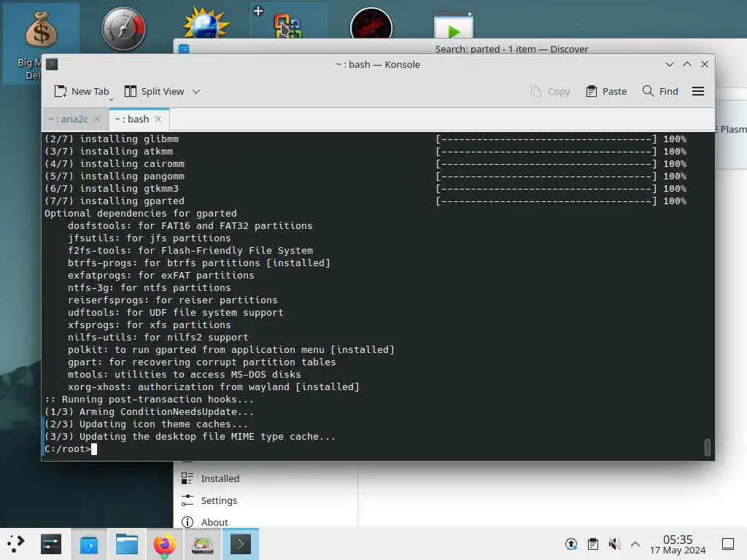Click the 'ntfs-3g: for ntfs partitions' line
747x560 pixels.
coord(149,287)
